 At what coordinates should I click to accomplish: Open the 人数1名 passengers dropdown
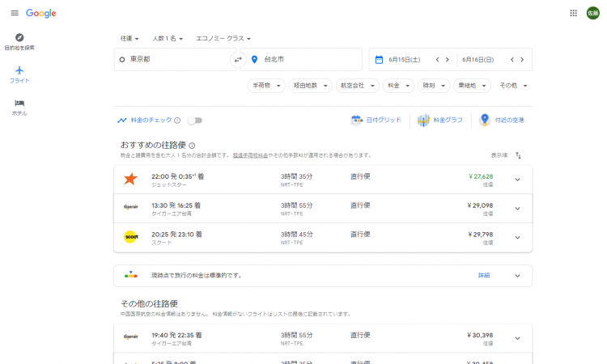(x=168, y=38)
